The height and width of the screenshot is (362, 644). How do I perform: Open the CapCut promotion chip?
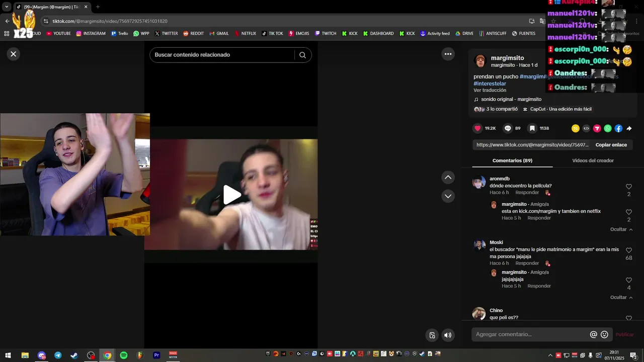pos(558,109)
